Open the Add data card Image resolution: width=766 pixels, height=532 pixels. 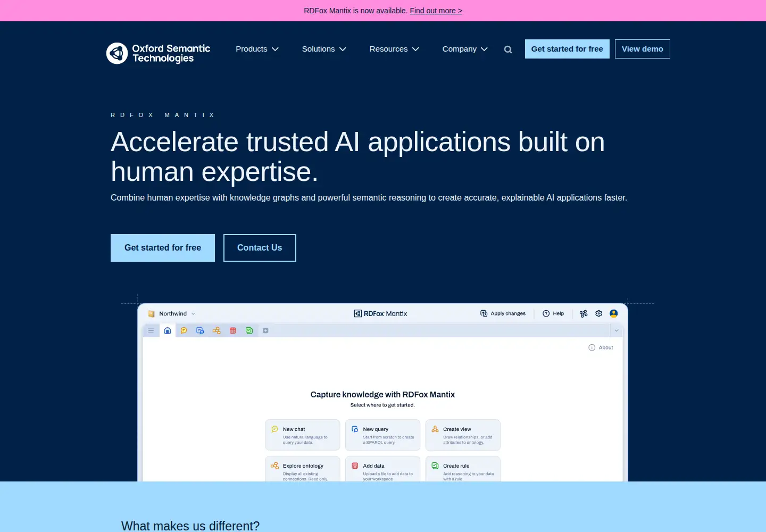coord(383,469)
